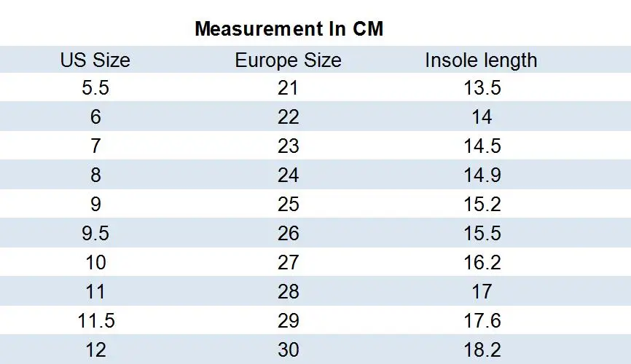The image size is (631, 364).
Task: Click Europe Size cell 22
Action: coord(288,117)
